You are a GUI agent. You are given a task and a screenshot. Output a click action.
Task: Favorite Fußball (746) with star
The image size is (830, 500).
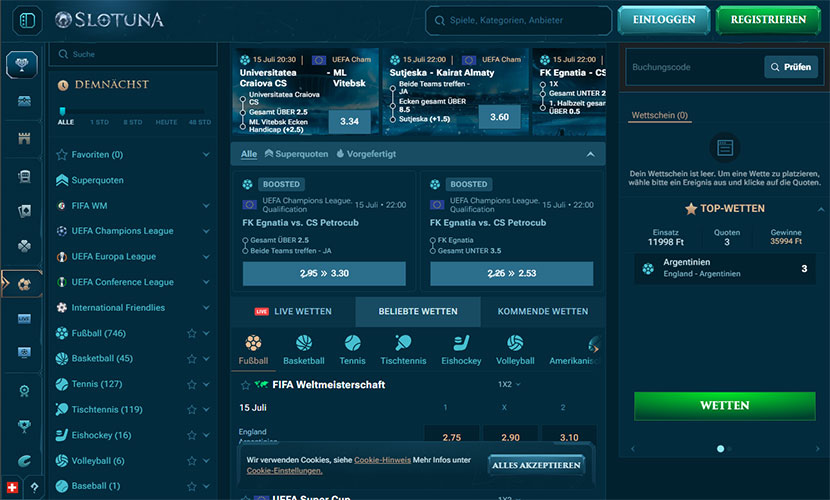[192, 333]
